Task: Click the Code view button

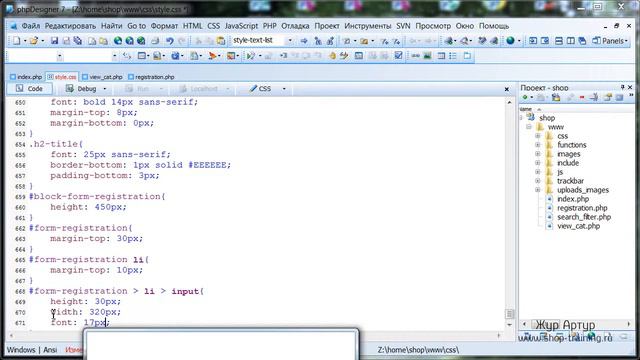Action: pos(29,89)
